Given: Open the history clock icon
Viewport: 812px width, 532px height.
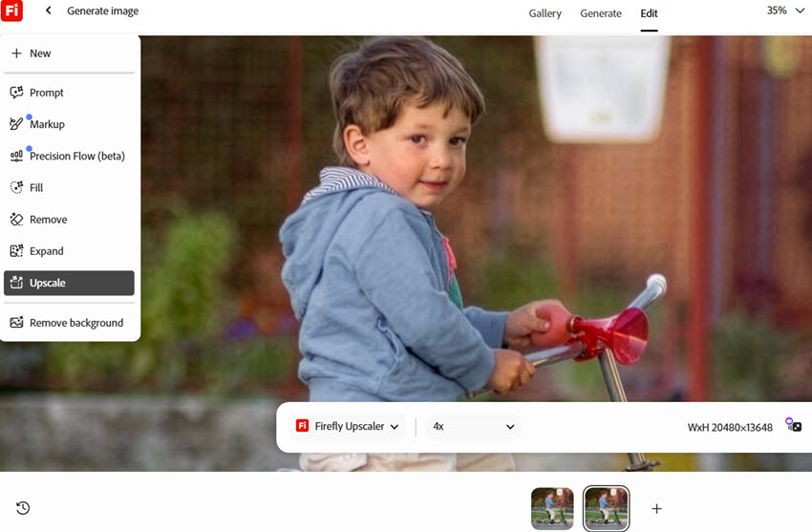Looking at the screenshot, I should tap(23, 508).
